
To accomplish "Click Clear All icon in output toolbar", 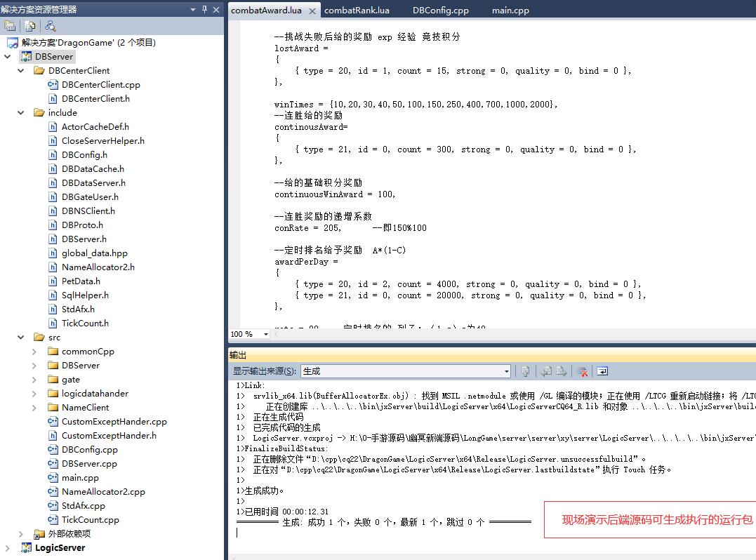I will point(582,371).
